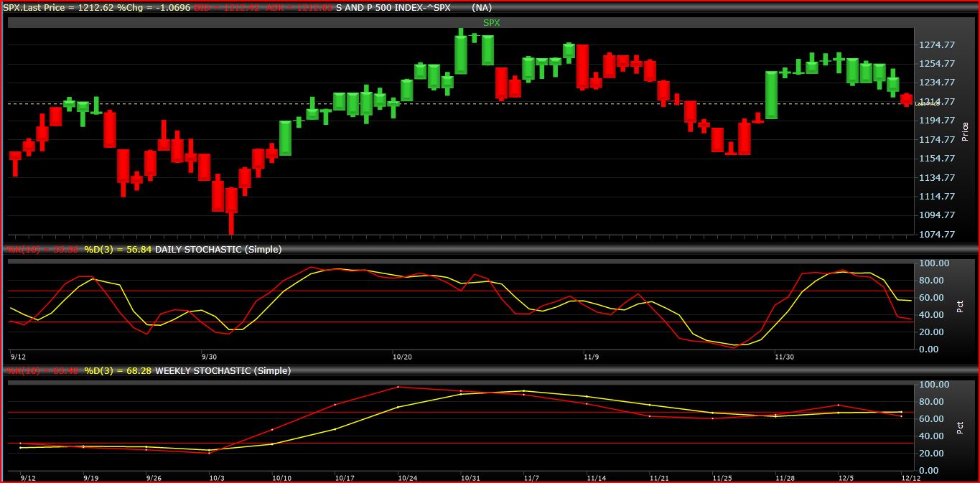Click the 11/7 date on weekly axis
980x483 pixels.
(x=532, y=478)
